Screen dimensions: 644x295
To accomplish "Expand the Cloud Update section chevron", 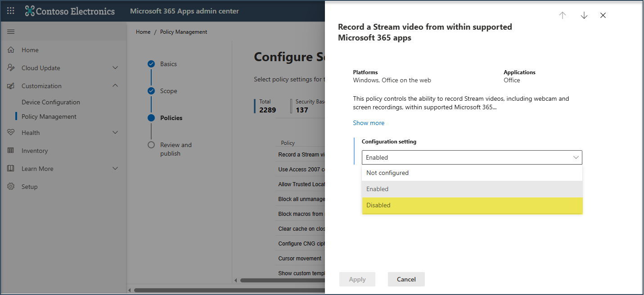I will coord(115,68).
